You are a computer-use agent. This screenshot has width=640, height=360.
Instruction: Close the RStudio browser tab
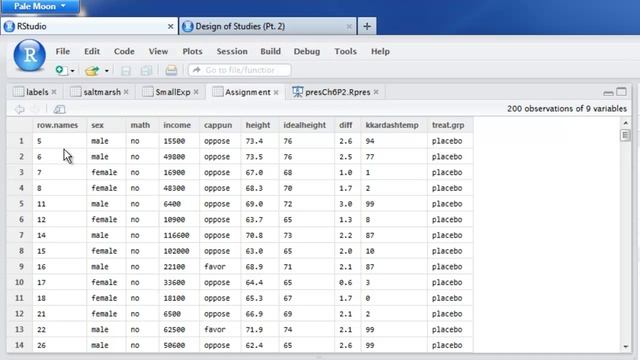pos(171,27)
